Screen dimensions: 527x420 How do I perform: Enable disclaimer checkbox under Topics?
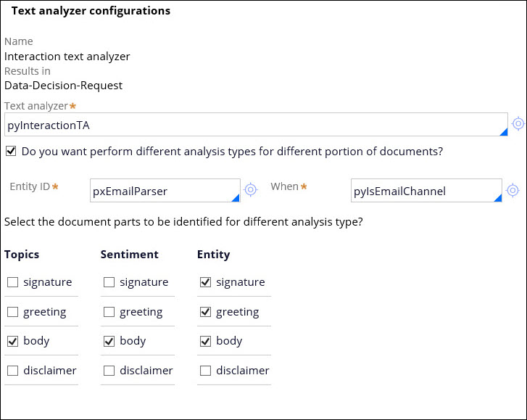tap(12, 371)
